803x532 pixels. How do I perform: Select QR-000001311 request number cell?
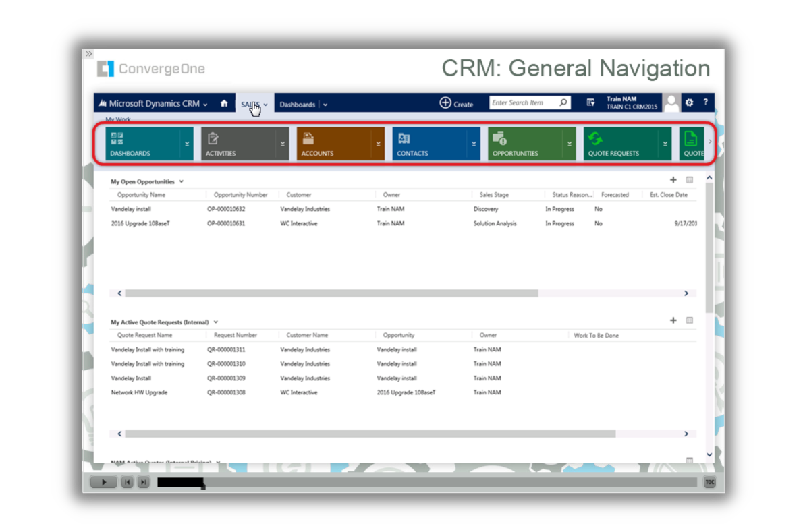point(226,350)
